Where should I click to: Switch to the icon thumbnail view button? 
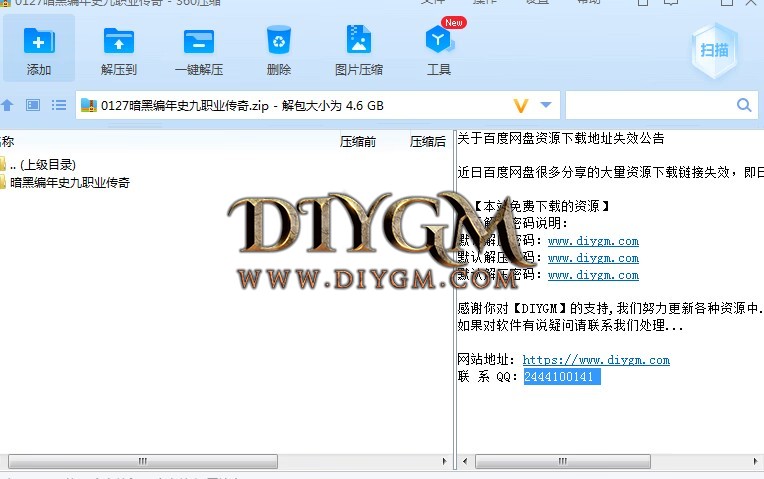click(33, 105)
